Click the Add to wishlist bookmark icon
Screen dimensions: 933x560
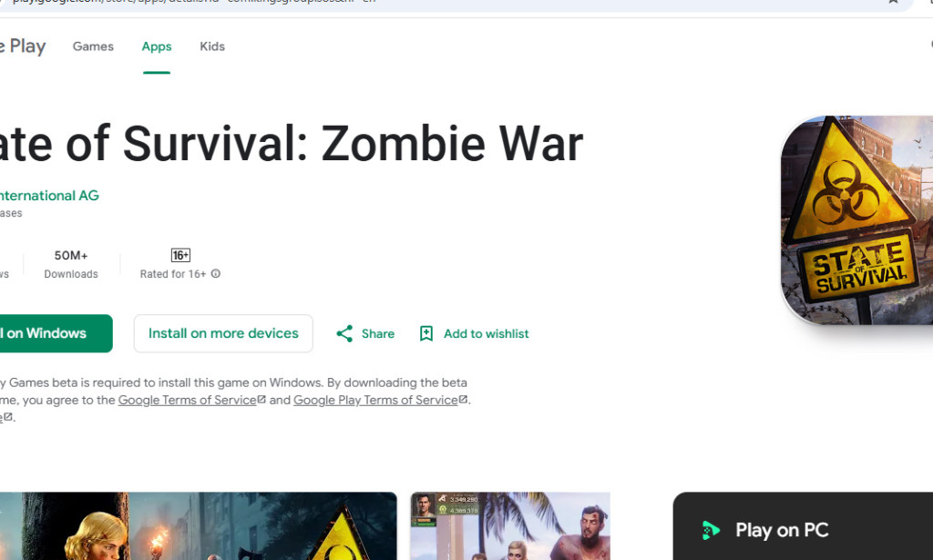pyautogui.click(x=426, y=333)
